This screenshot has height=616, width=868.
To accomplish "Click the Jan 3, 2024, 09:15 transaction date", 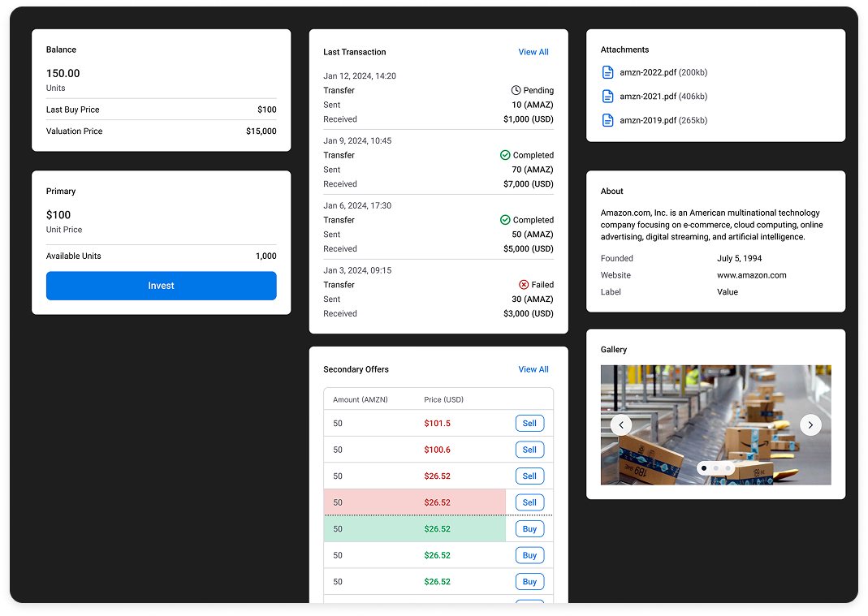I will 357,270.
